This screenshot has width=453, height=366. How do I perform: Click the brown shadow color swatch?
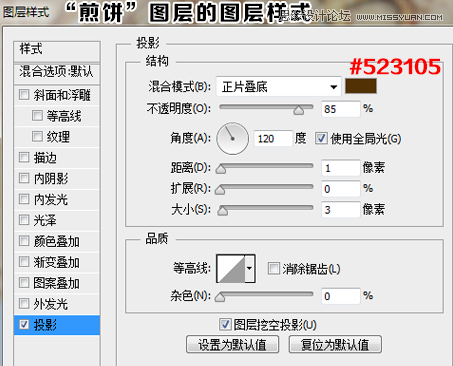pos(361,86)
